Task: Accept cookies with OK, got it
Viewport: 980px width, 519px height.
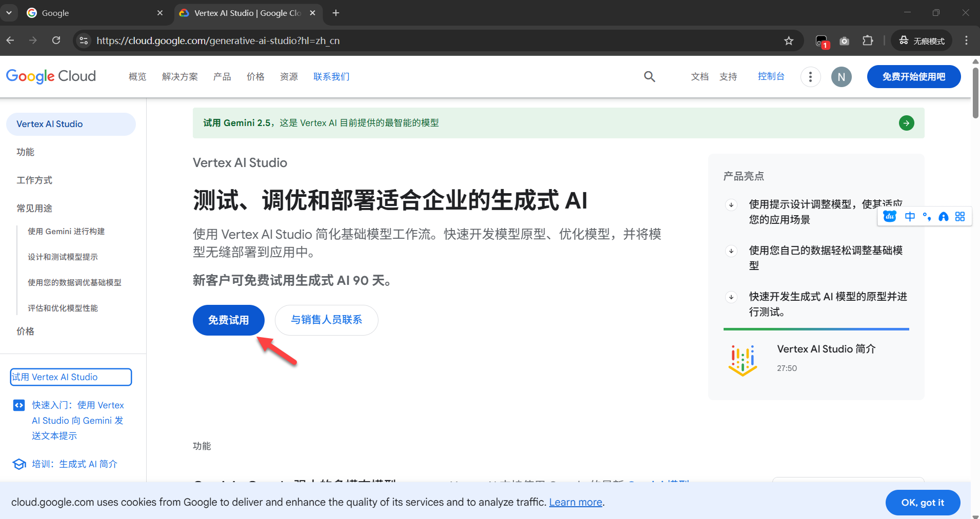Action: tap(923, 503)
